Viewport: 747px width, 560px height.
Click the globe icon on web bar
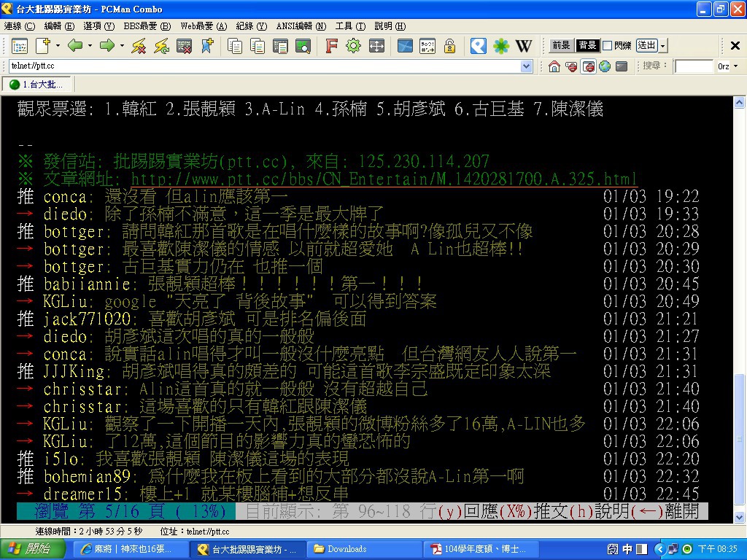click(x=605, y=66)
